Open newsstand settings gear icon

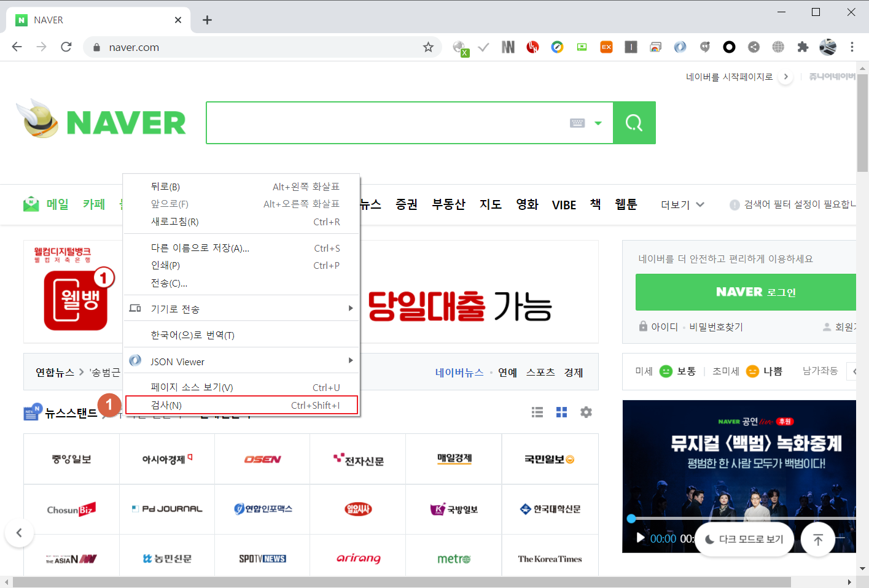(586, 412)
